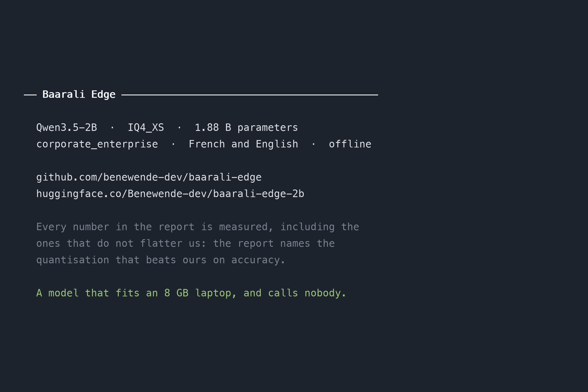Click the dot separator after Qwen3.5-2B
The image size is (588, 392).
pyautogui.click(x=113, y=128)
